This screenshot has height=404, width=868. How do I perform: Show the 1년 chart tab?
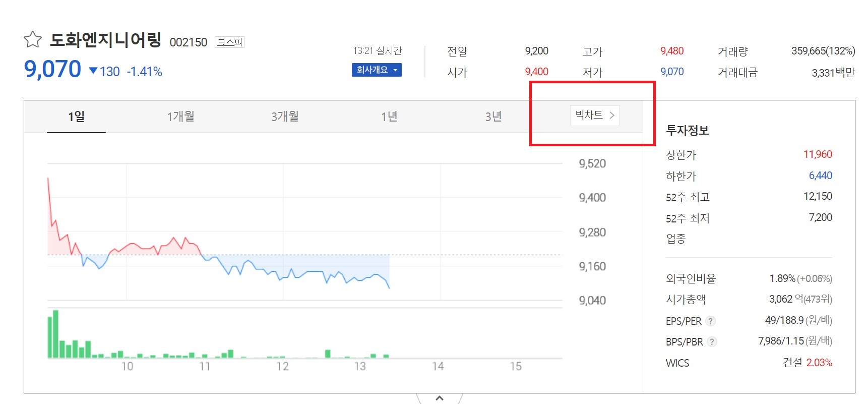(x=389, y=117)
